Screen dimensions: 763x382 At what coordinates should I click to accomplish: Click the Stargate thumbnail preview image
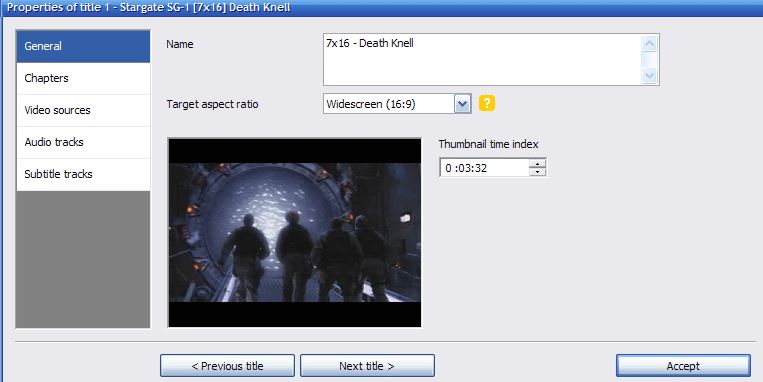coord(294,233)
